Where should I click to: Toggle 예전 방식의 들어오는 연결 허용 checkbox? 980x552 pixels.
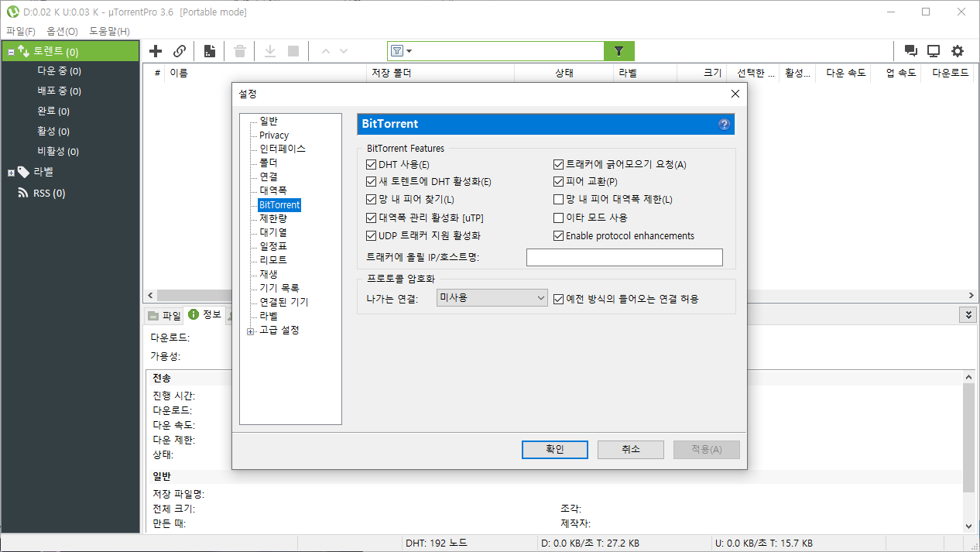tap(558, 298)
